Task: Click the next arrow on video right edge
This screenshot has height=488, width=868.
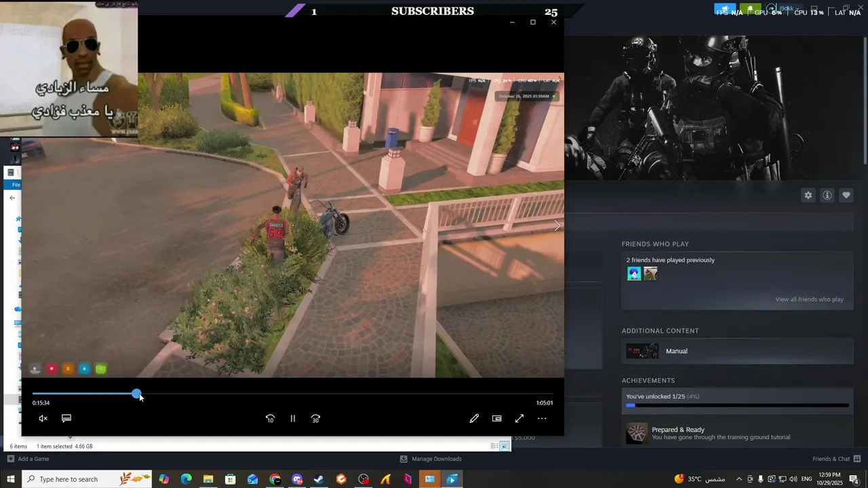Action: [x=557, y=225]
